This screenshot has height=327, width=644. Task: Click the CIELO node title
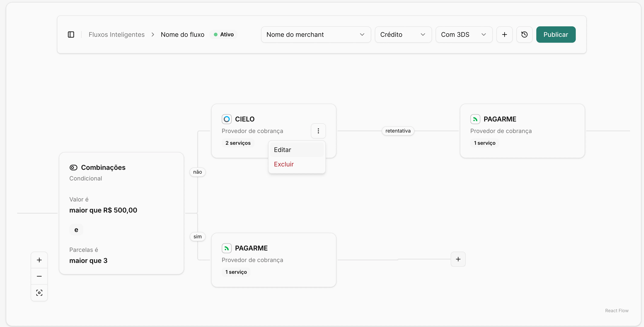click(245, 119)
